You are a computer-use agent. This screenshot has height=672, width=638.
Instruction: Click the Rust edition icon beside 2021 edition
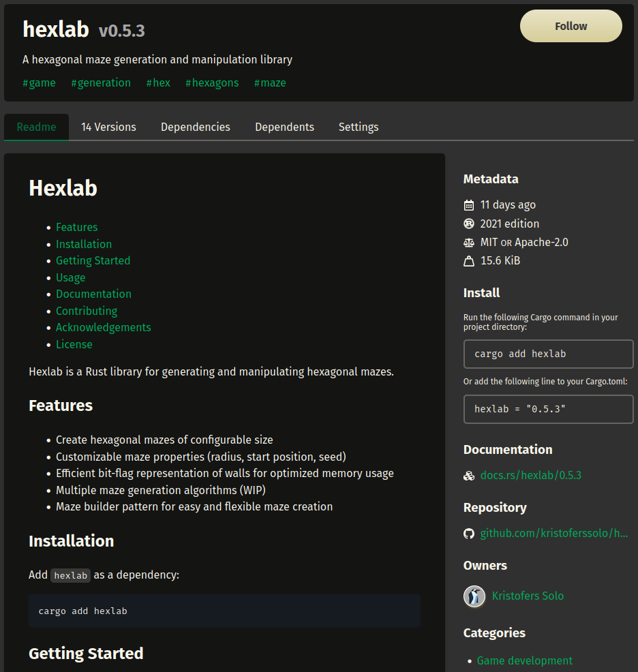pos(469,224)
